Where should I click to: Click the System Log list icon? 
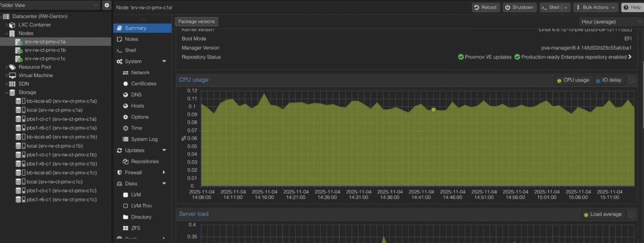pyautogui.click(x=126, y=139)
